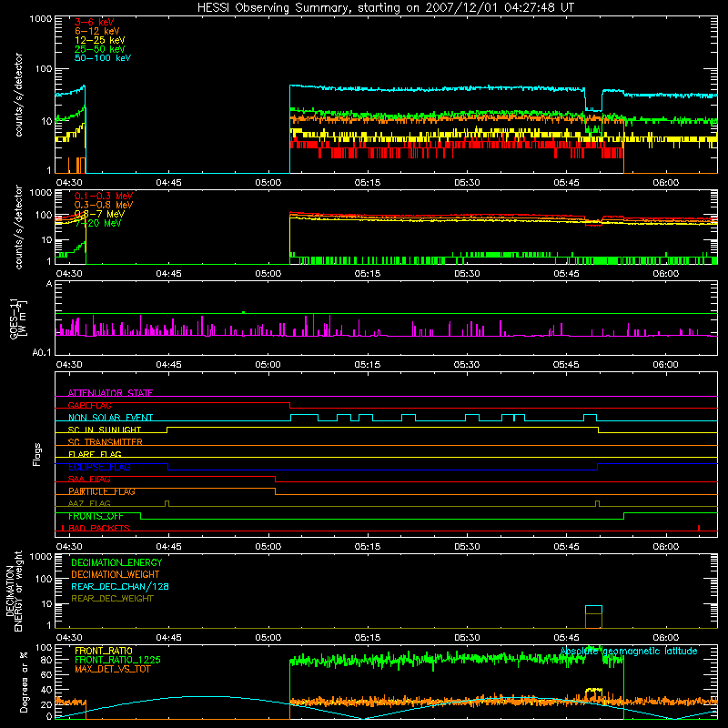
Task: Select the PARTICLE_FLAG label
Action: click(102, 491)
